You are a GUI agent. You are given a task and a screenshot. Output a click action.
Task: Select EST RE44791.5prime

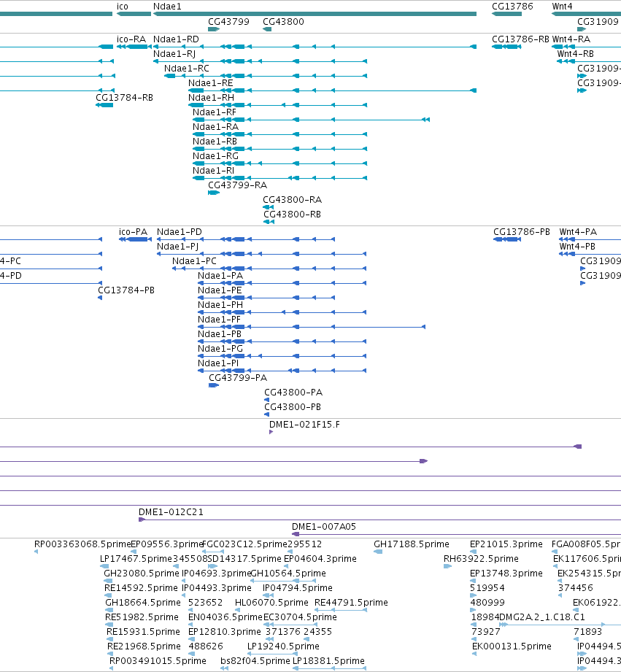click(x=351, y=602)
